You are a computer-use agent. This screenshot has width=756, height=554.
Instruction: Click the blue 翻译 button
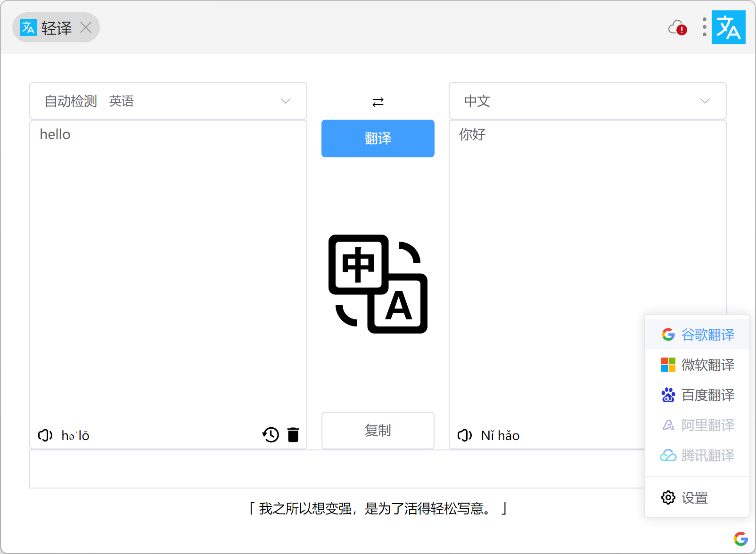pos(378,138)
